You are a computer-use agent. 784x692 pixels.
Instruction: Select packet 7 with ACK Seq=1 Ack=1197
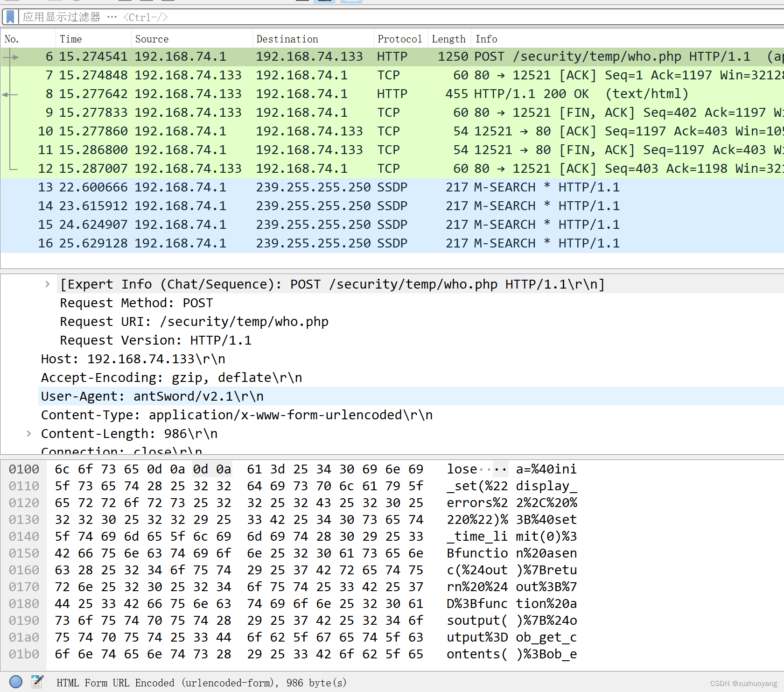click(392, 75)
